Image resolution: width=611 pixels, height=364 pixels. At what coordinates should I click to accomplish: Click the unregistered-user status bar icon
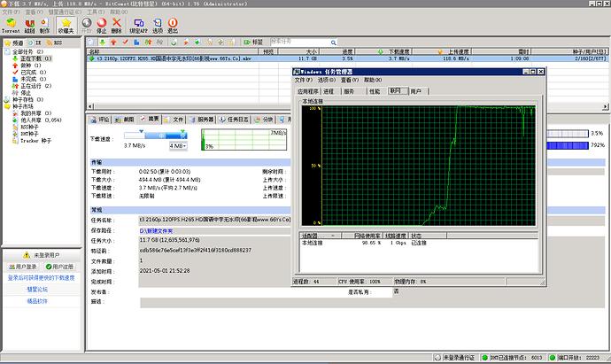[x=437, y=358]
